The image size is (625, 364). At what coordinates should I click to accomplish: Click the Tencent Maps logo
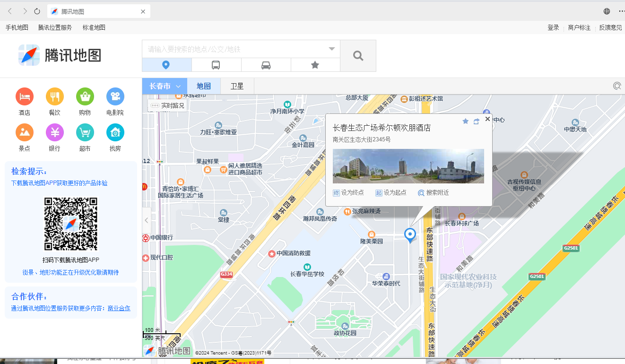click(x=60, y=55)
